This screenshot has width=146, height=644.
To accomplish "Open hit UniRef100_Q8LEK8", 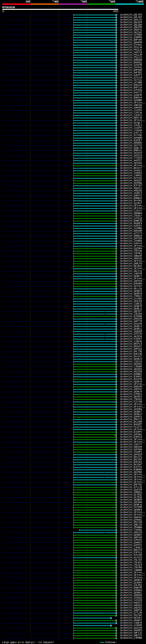I will [131, 22].
